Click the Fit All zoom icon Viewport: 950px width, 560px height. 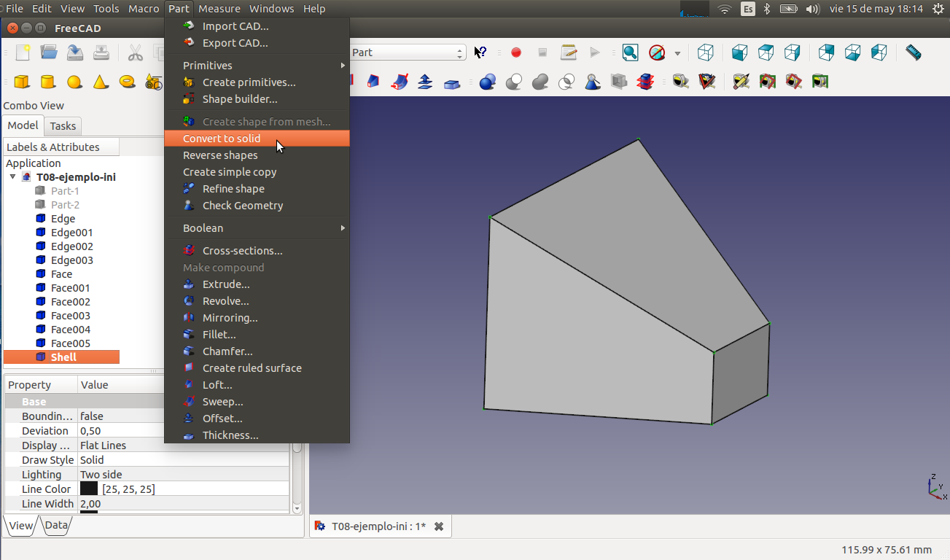(630, 52)
